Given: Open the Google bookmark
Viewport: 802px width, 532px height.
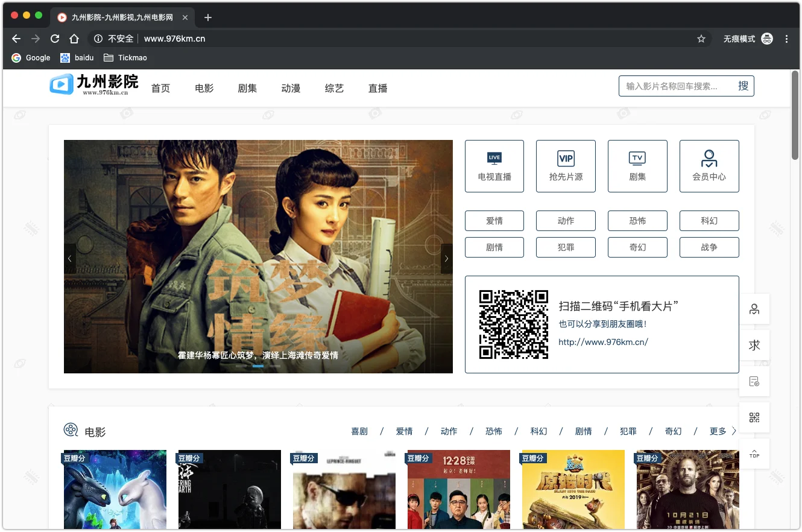Looking at the screenshot, I should pos(31,58).
